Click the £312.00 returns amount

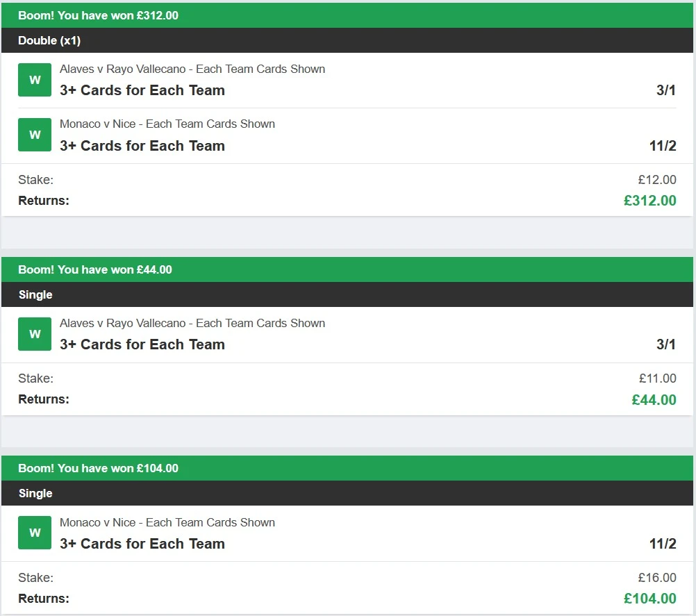point(650,201)
